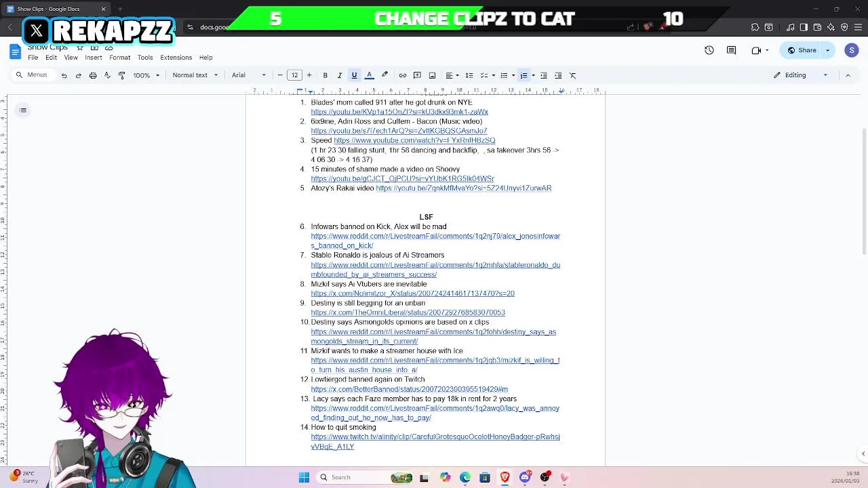Open the Editing mode dropdown
The height and width of the screenshot is (488, 868).
pos(801,75)
